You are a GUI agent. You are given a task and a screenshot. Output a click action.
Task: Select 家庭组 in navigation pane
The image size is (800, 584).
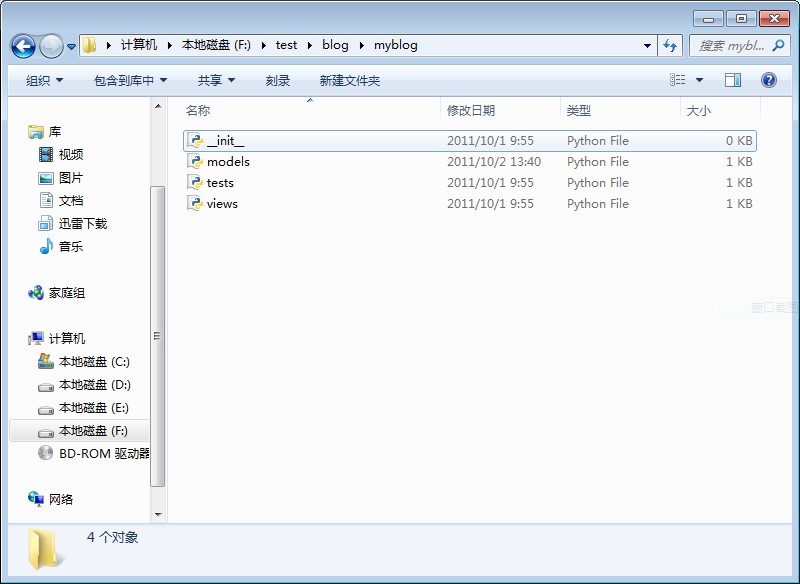pos(57,293)
